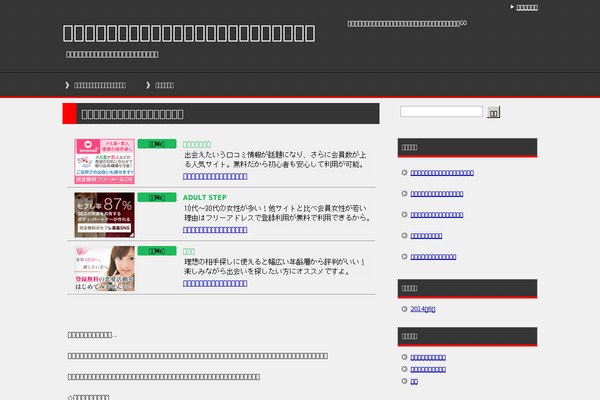Screen dimensions: 600x400
Task: Open the shorter second navigation bar item
Action: [165, 85]
